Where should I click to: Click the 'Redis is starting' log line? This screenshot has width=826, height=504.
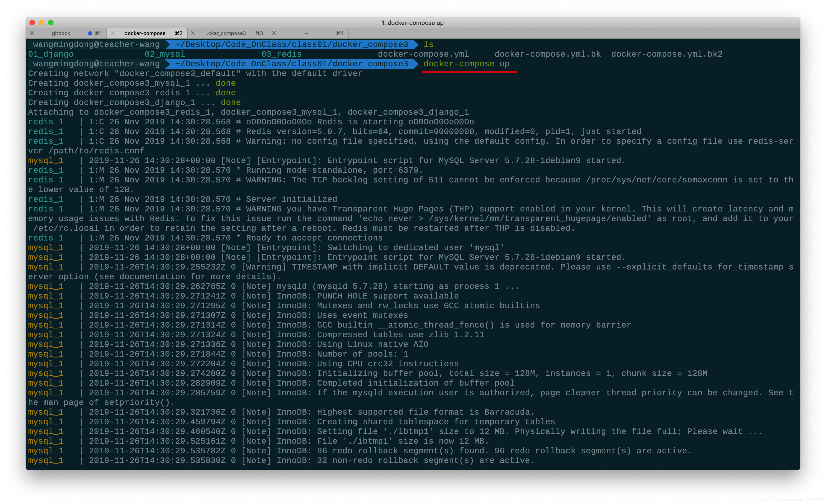click(251, 122)
